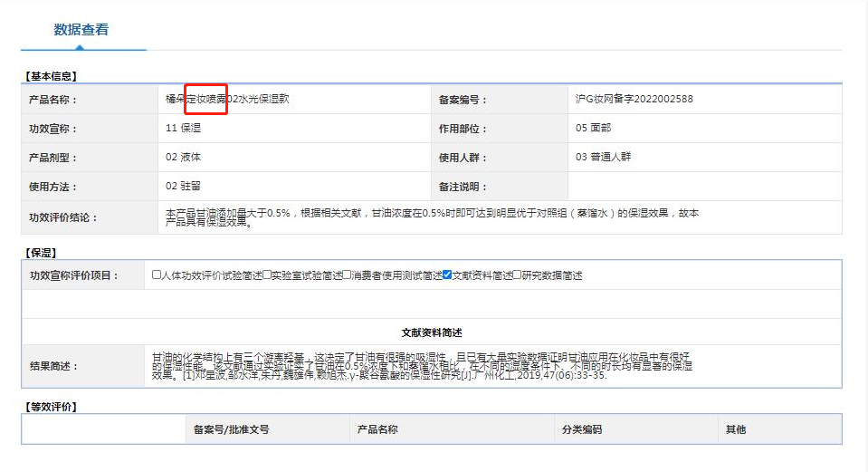The image size is (868, 472).
Task: Click 产品名称 column header in 等效评价 table
Action: (377, 429)
